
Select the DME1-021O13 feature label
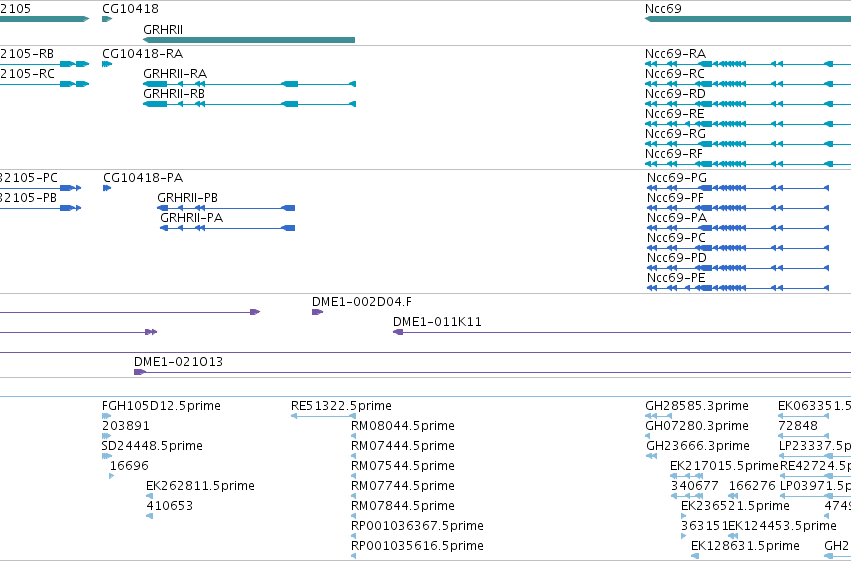point(178,362)
